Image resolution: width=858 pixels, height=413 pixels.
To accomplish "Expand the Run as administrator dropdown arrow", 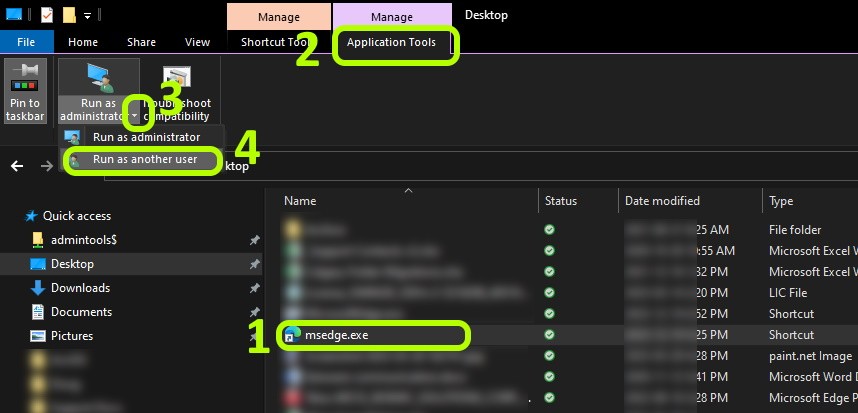I will [133, 116].
